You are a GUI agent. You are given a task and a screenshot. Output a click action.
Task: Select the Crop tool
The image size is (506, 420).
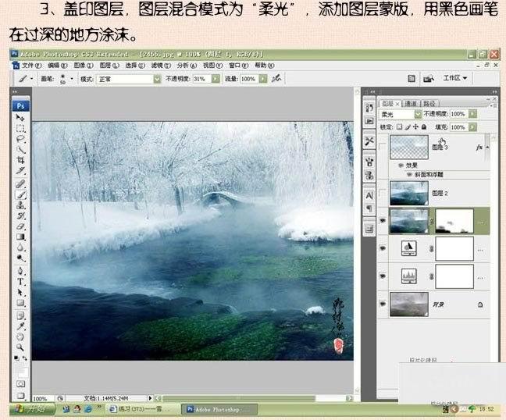[x=20, y=160]
